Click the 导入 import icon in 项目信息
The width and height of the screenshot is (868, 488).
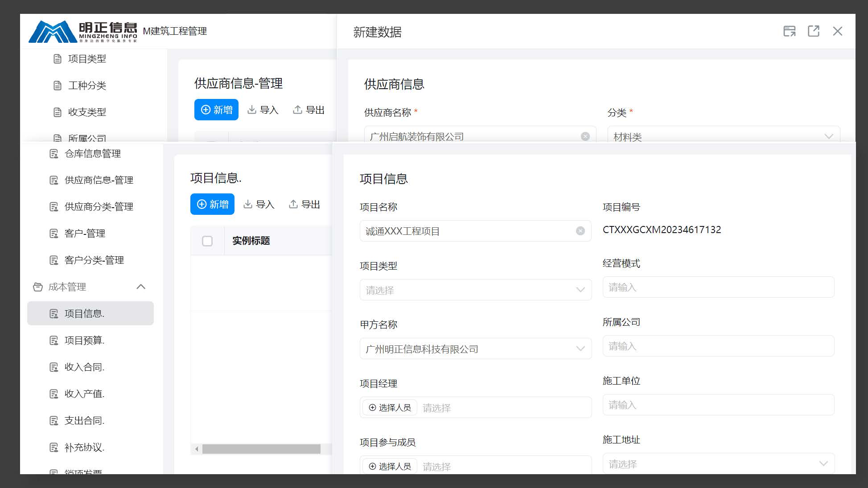pos(248,204)
